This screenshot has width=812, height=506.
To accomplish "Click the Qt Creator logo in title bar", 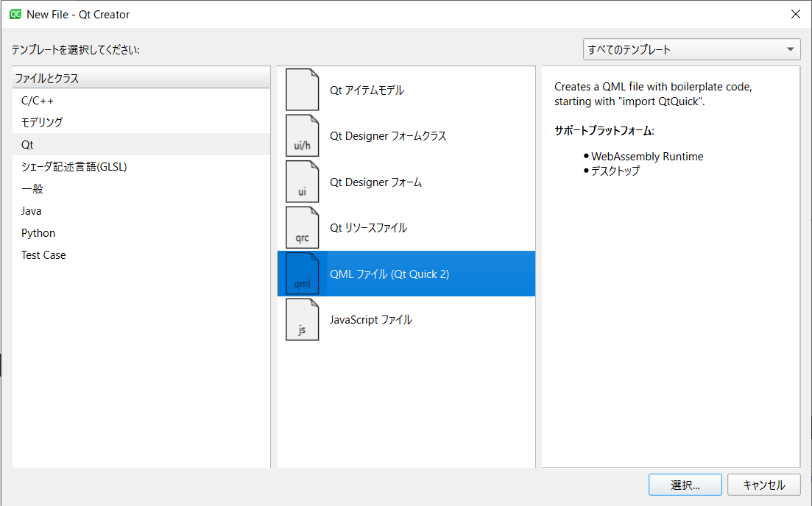I will 15,14.
